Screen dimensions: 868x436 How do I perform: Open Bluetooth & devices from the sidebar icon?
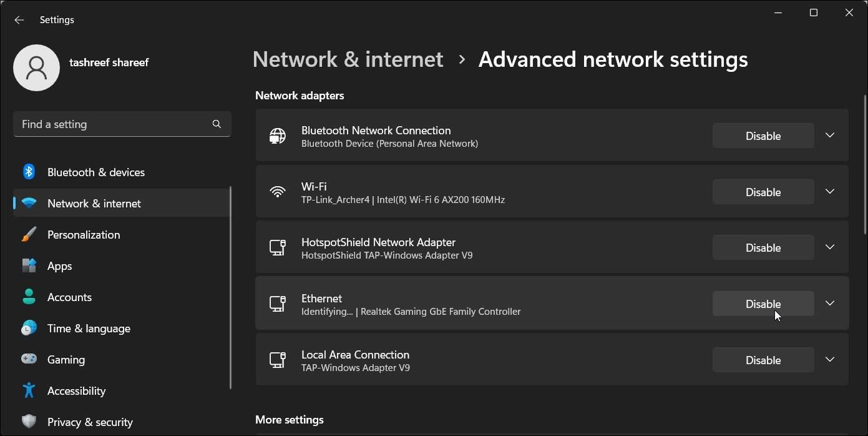coord(29,172)
